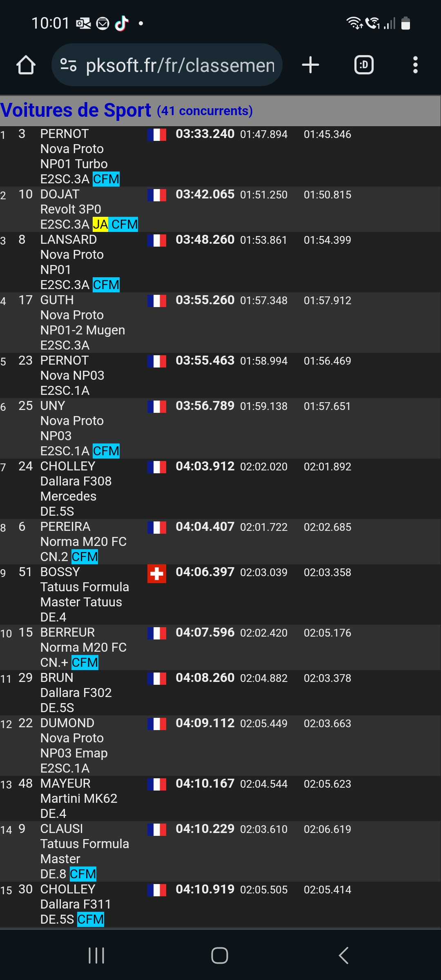This screenshot has width=441, height=980.
Task: Tap GUTH total time 03:55.260
Action: pos(205,300)
